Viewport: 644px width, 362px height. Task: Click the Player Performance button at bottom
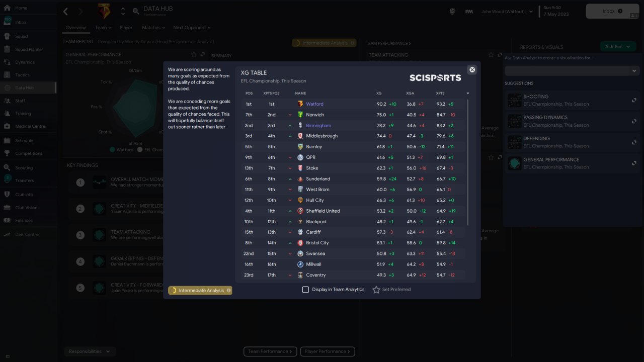pyautogui.click(x=328, y=351)
